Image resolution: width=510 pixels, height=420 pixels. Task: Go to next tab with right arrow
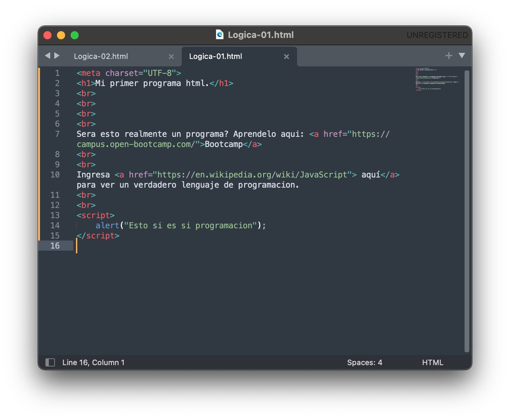57,56
